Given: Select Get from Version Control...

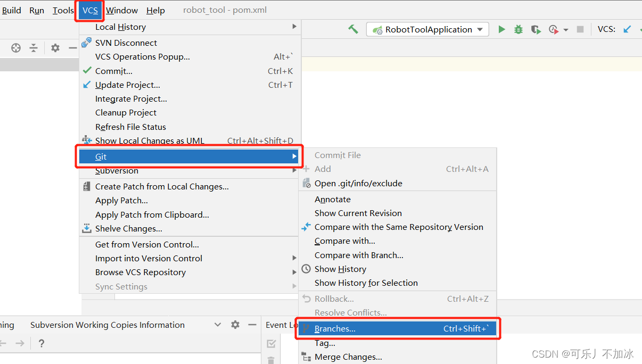Looking at the screenshot, I should click(190, 244).
